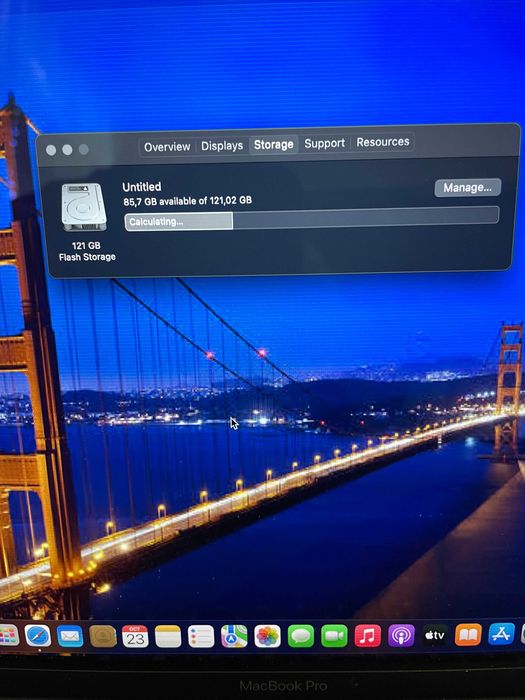The image size is (525, 700).
Task: Click the Untitled volume name
Action: (142, 187)
